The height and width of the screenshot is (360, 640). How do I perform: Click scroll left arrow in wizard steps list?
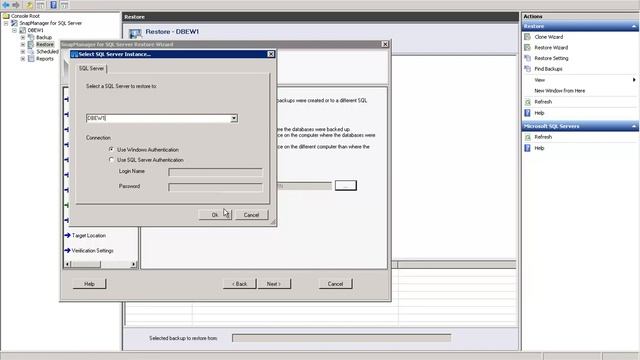pos(68,264)
